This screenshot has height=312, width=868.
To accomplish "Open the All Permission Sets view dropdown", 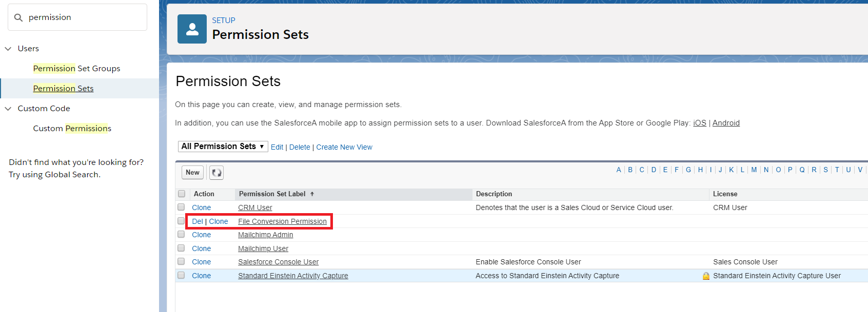I will [223, 147].
